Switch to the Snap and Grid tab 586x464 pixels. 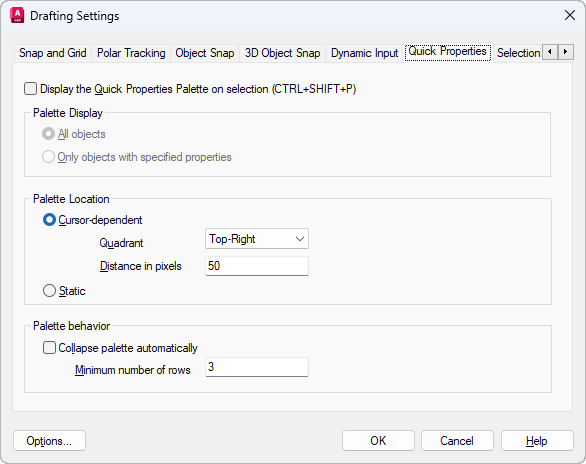[x=53, y=53]
